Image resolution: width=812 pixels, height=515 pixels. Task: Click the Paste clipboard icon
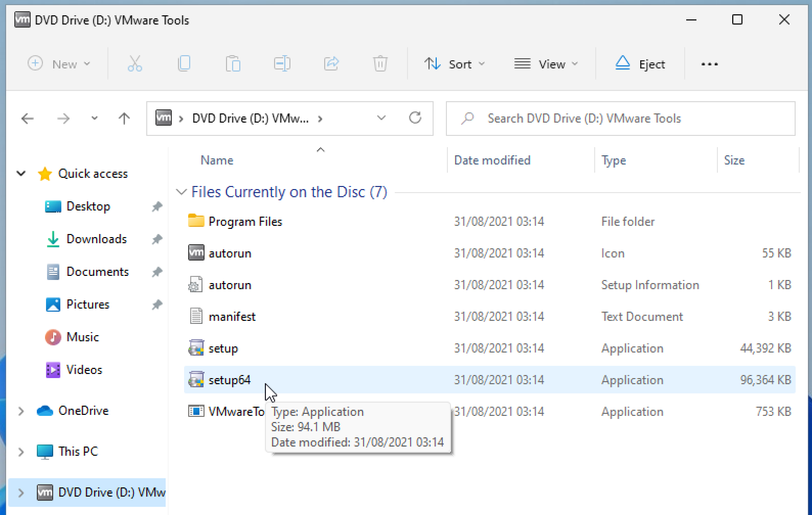tap(233, 64)
